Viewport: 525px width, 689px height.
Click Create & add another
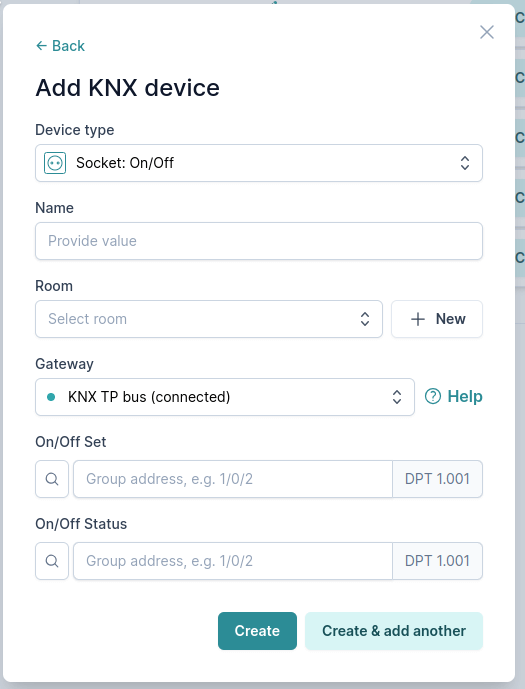394,631
